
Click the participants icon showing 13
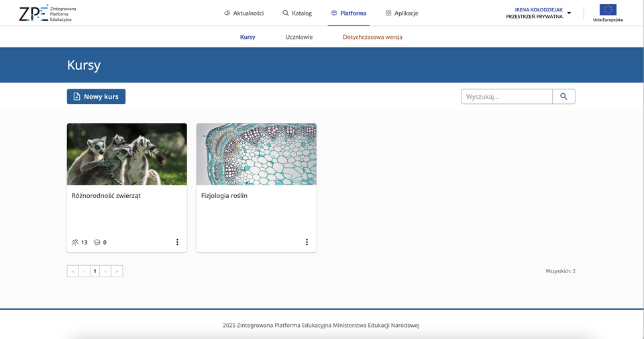click(75, 242)
